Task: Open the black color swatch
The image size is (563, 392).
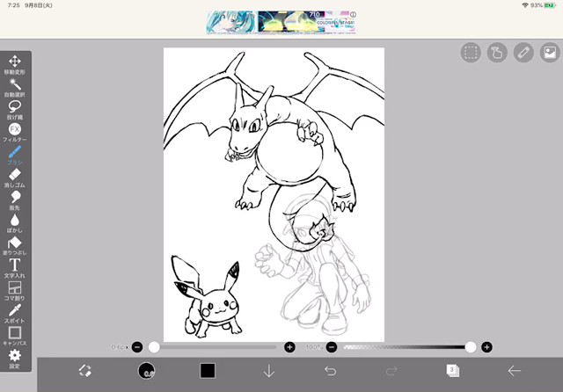Action: point(208,371)
